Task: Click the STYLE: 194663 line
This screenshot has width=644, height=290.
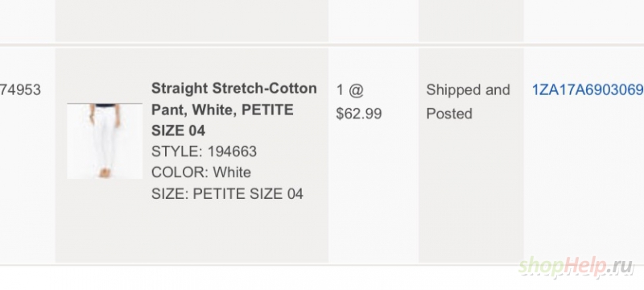Action: pyautogui.click(x=204, y=151)
